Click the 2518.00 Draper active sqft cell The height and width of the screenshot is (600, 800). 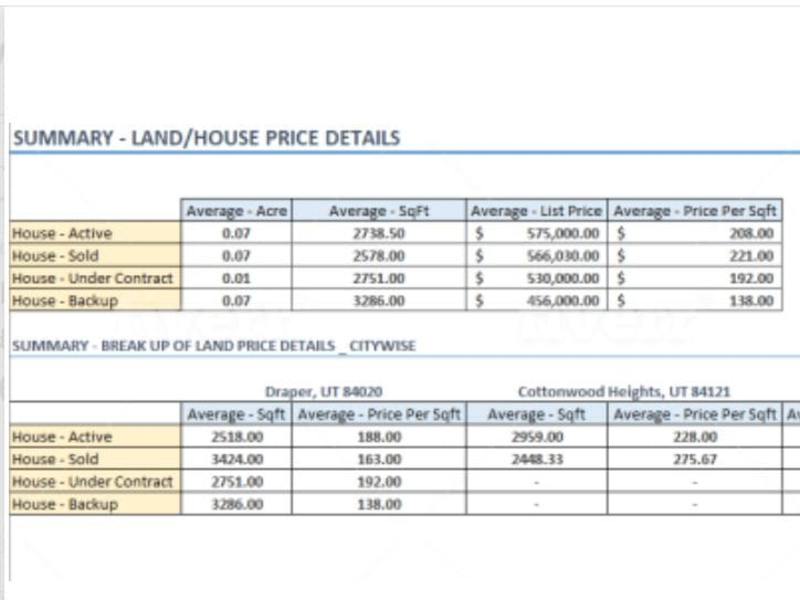(x=237, y=437)
